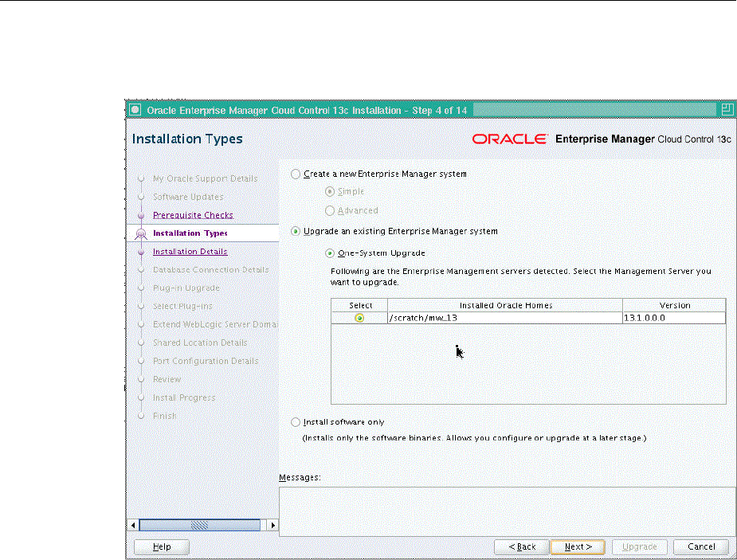Screen dimensions: 737x560
Task: Click the Plug-in Upgrade step
Action: pyautogui.click(x=186, y=288)
